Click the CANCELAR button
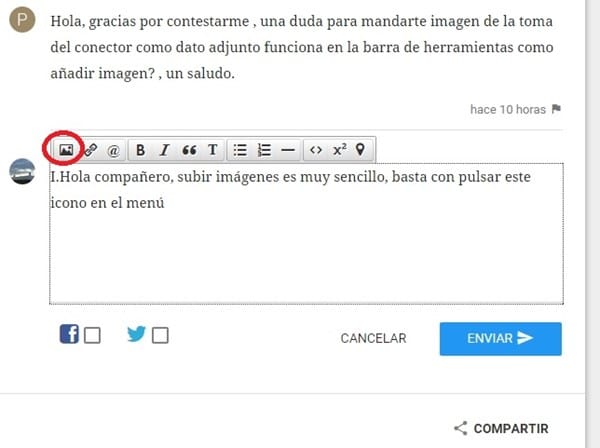This screenshot has height=448, width=600. pyautogui.click(x=373, y=338)
